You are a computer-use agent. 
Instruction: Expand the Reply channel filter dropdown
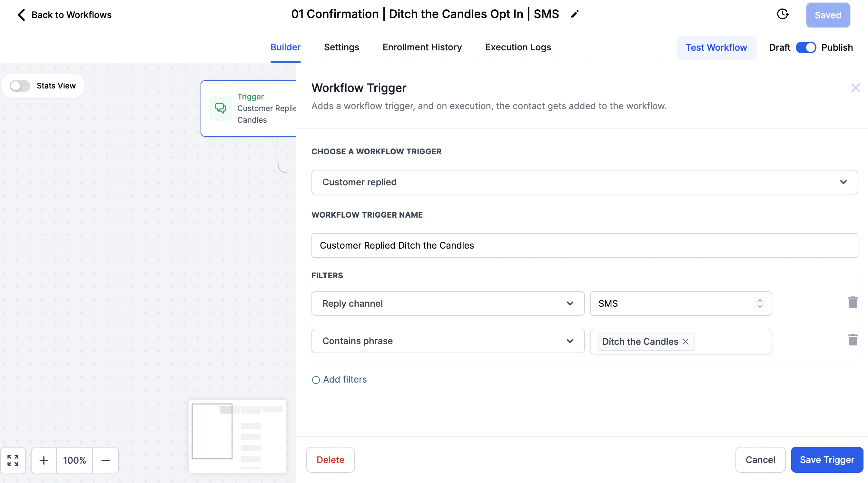coord(448,303)
